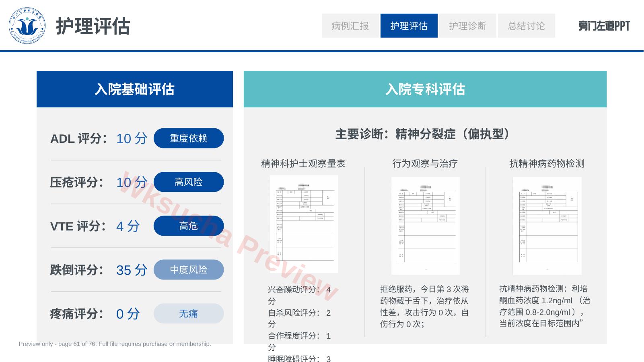644x362 pixels.
Task: Click the preview-only page 61 notice
Action: coord(115,344)
